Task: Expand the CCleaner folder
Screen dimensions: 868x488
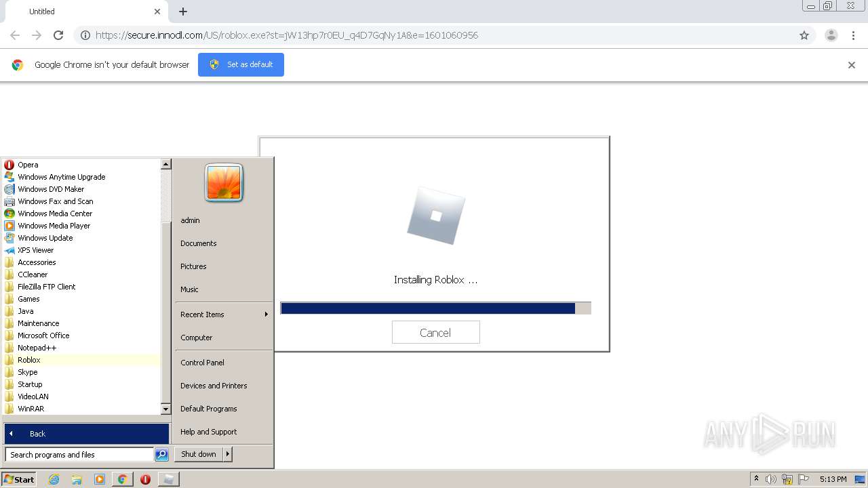Action: click(81, 274)
